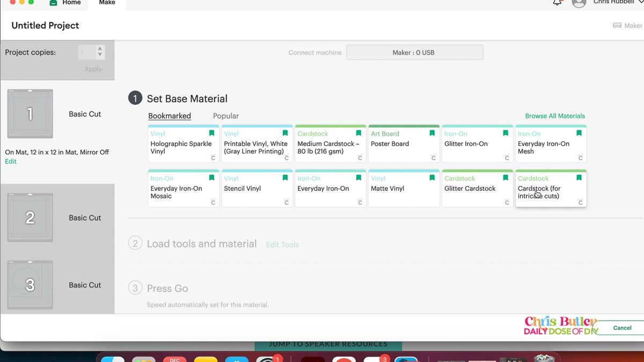Click Cricut logo icon on plain Everyday Iron-On
644x362 pixels.
click(x=360, y=202)
